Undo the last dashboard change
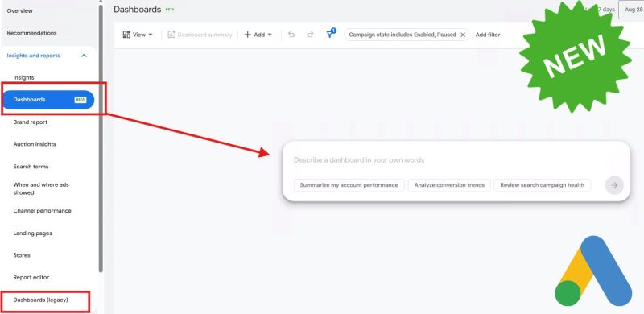The image size is (644, 314). [x=291, y=35]
